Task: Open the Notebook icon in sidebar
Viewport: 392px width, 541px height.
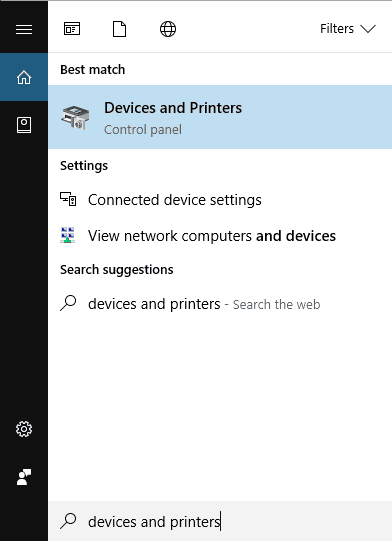Action: 24,125
